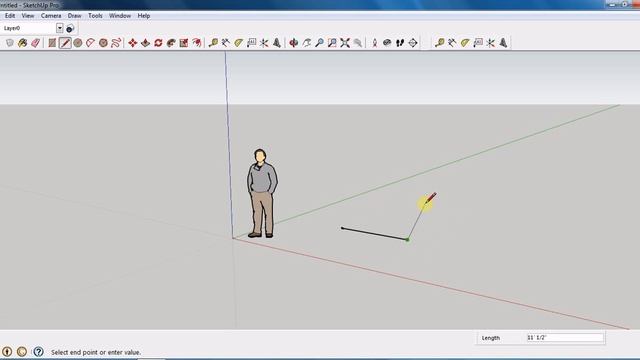The image size is (640, 360).
Task: Select the Pan hand tool
Action: pyautogui.click(x=307, y=42)
